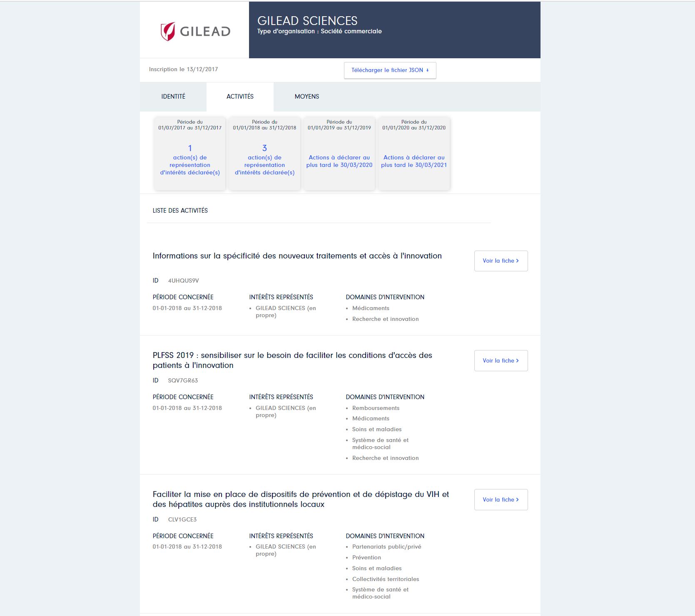Click the PLFSS 2019 activity title
This screenshot has height=616, width=695.
(x=292, y=360)
